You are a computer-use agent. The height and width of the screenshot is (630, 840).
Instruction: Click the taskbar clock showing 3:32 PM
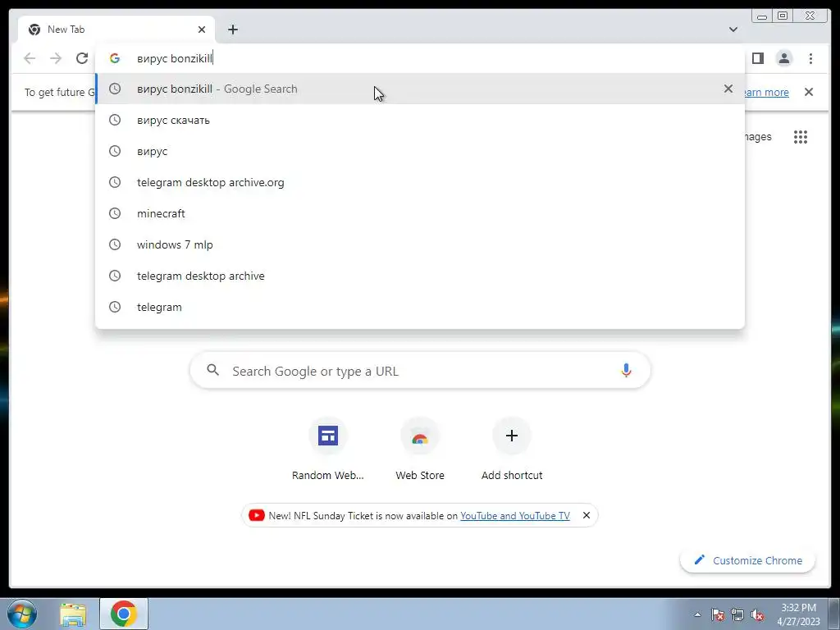point(798,614)
